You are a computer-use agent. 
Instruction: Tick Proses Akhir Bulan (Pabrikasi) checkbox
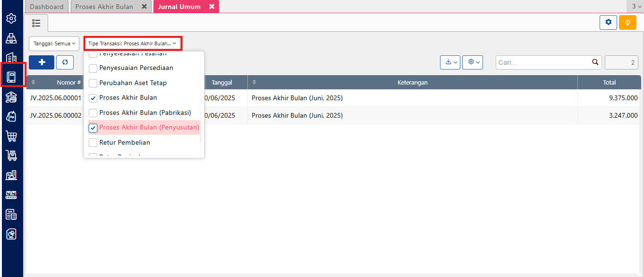click(93, 113)
